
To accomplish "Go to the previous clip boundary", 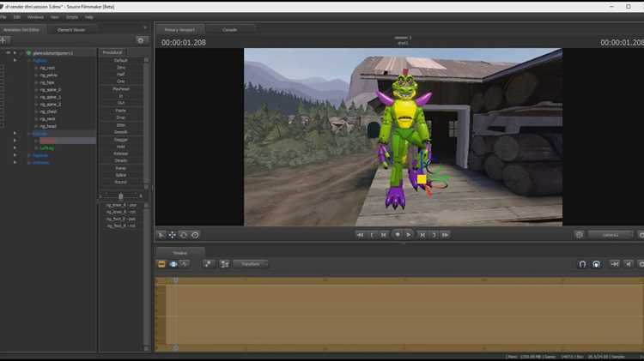I will click(x=372, y=235).
